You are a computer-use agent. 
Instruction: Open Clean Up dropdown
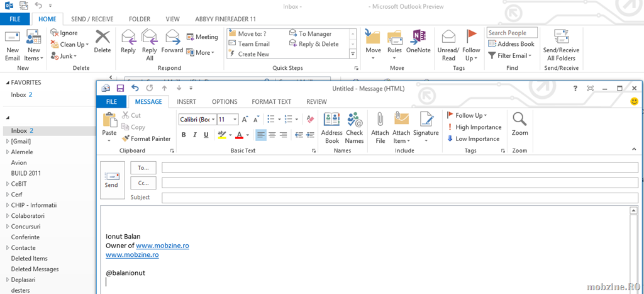(x=69, y=45)
